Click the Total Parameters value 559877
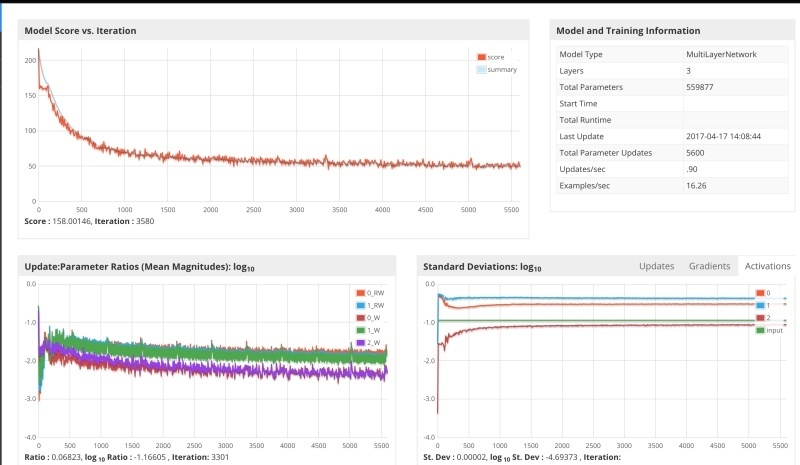800x465 pixels. click(x=704, y=87)
